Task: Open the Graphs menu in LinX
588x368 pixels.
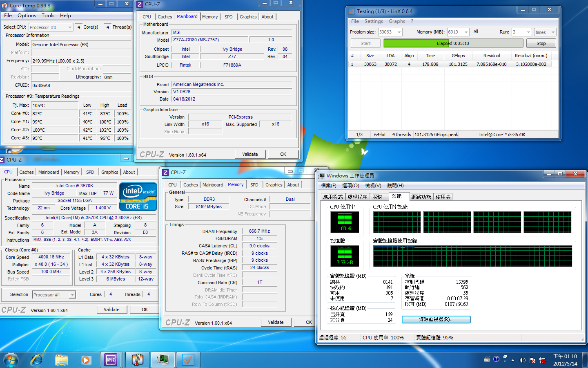Action: click(396, 21)
